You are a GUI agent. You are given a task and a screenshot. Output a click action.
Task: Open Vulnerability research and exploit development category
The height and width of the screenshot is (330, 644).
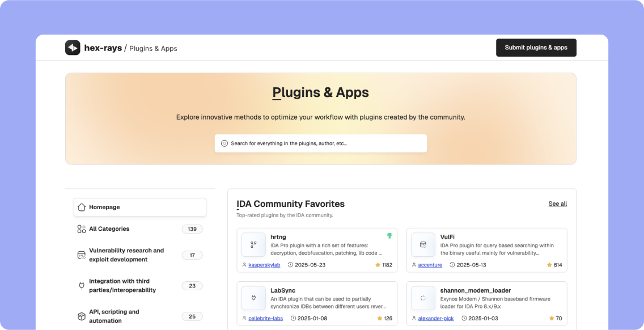[126, 255]
